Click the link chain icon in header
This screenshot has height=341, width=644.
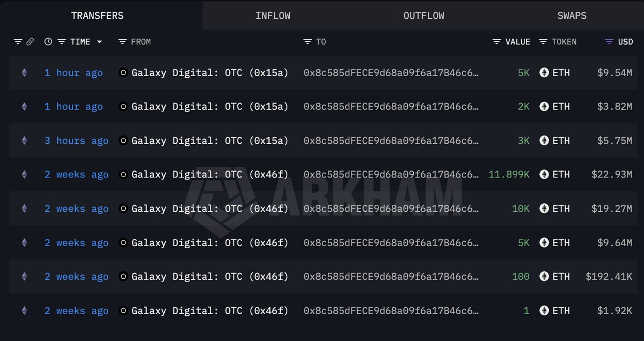[x=30, y=42]
